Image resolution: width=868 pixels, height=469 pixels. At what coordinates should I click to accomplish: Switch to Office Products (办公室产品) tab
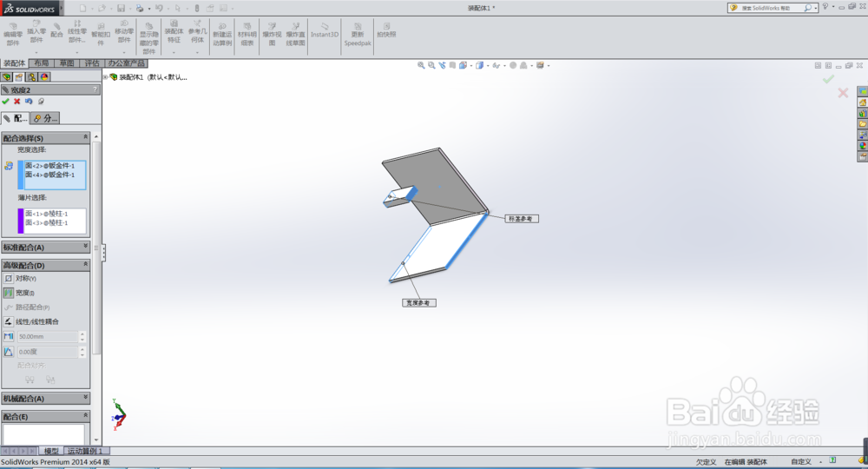point(126,63)
